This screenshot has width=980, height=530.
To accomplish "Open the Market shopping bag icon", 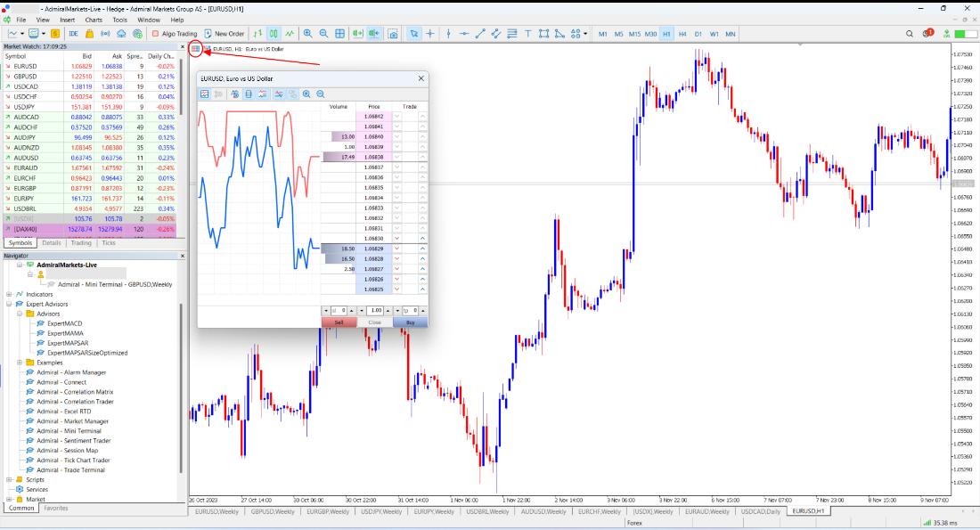I will 89,34.
